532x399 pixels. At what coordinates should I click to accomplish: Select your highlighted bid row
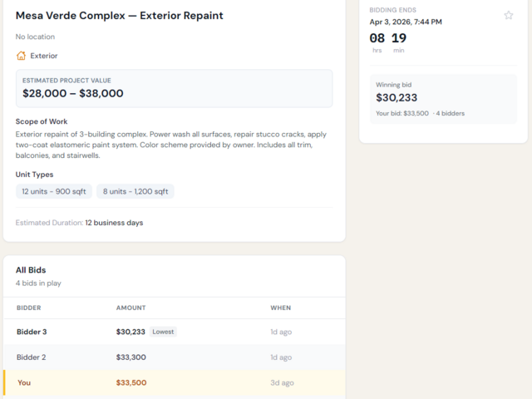pyautogui.click(x=175, y=382)
